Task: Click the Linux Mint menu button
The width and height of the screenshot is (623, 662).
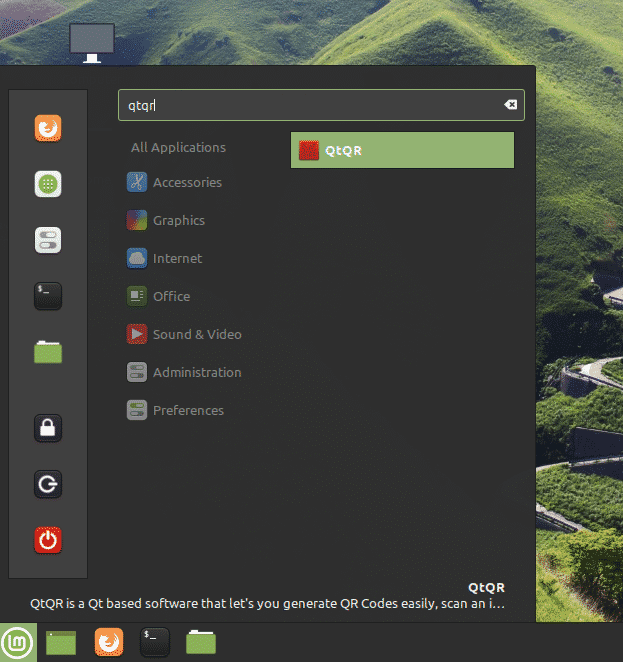Action: click(18, 643)
